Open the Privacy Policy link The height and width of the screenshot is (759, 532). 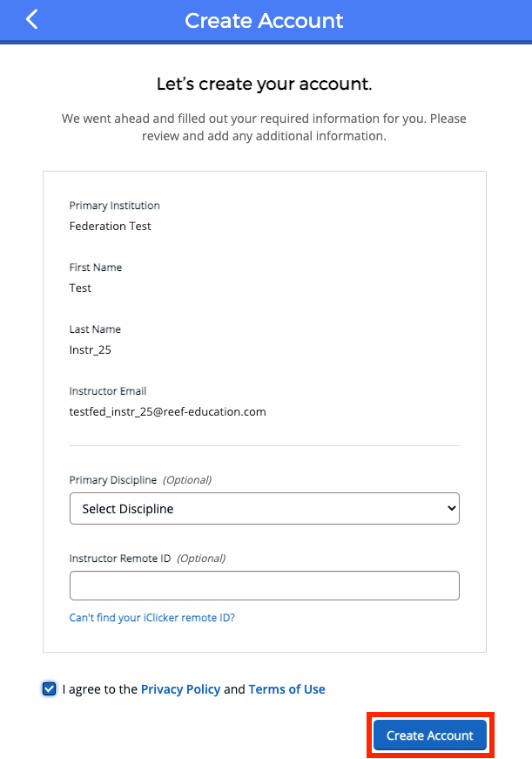point(180,688)
